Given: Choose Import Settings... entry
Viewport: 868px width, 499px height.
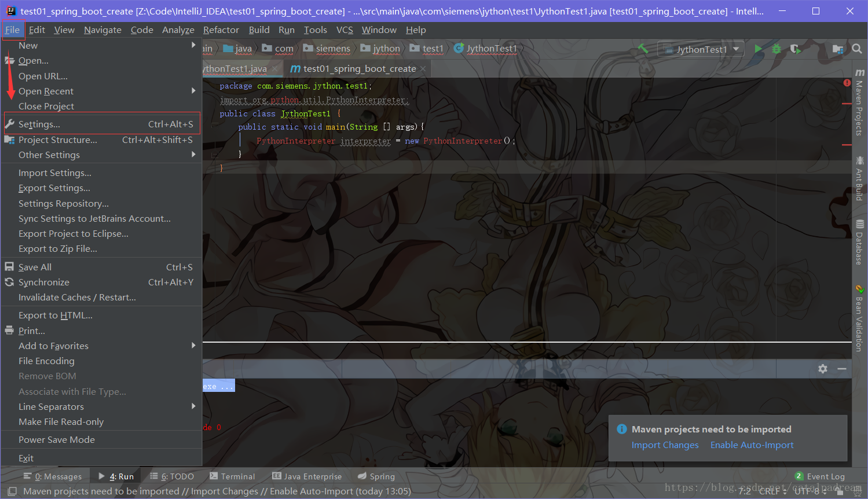Looking at the screenshot, I should [x=101, y=173].
